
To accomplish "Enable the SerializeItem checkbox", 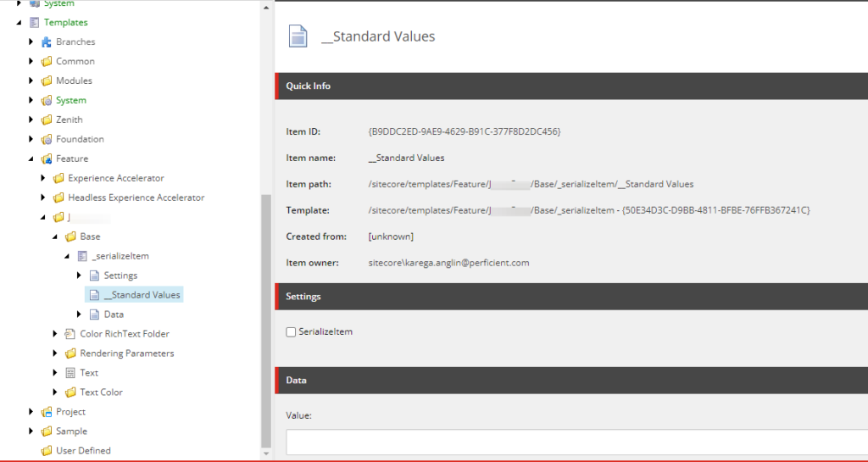I will click(292, 332).
